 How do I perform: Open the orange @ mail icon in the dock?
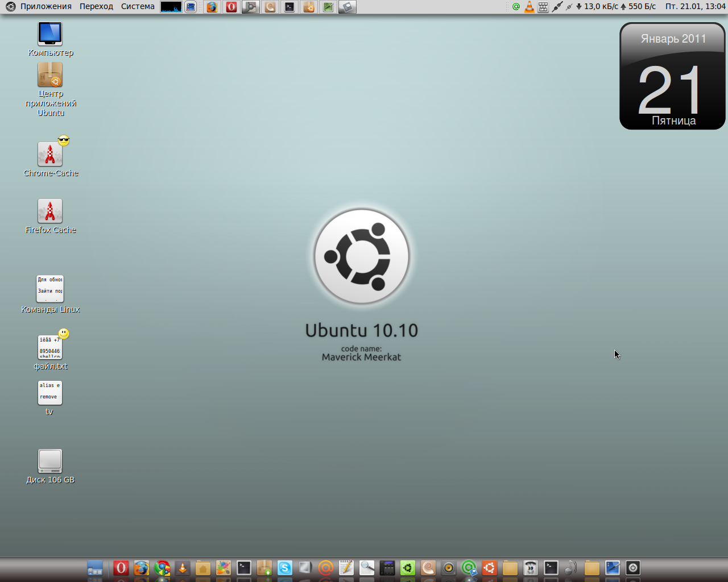pos(326,568)
